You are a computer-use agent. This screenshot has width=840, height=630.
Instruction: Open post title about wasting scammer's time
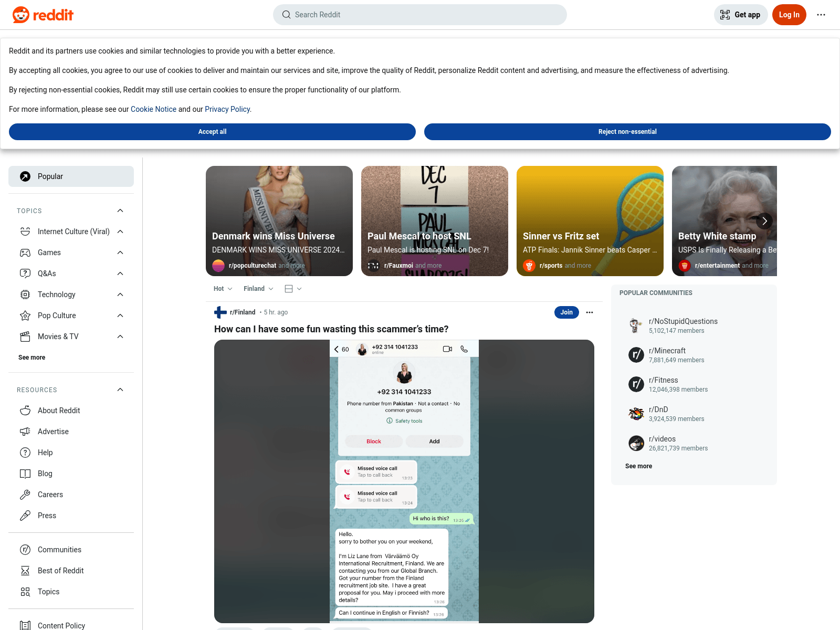[x=331, y=329]
